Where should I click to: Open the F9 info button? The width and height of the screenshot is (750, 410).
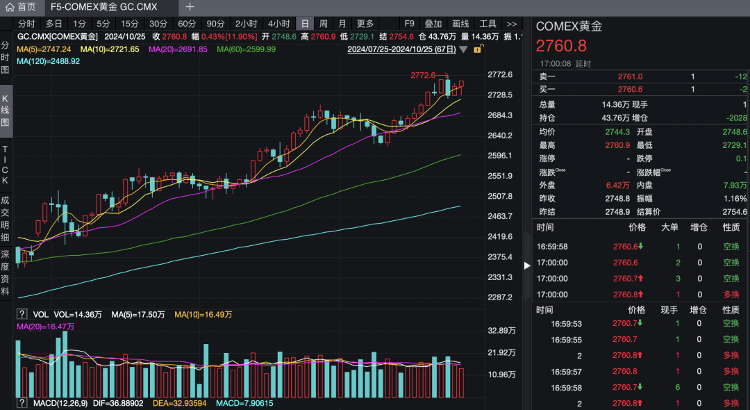pyautogui.click(x=409, y=23)
